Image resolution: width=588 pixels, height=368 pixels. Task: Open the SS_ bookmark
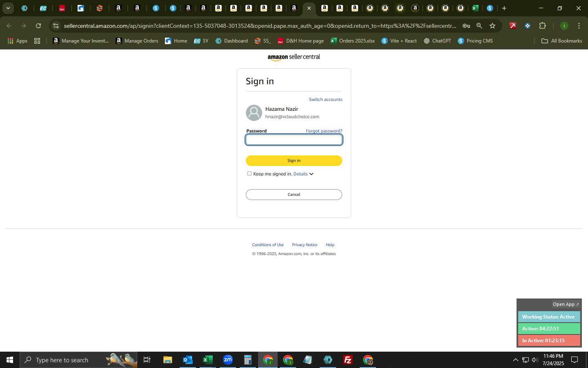tap(263, 41)
